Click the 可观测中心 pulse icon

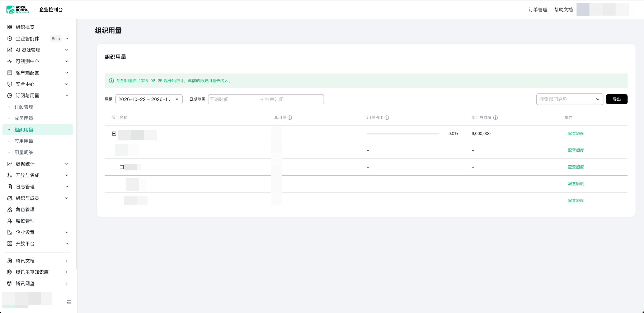point(10,61)
